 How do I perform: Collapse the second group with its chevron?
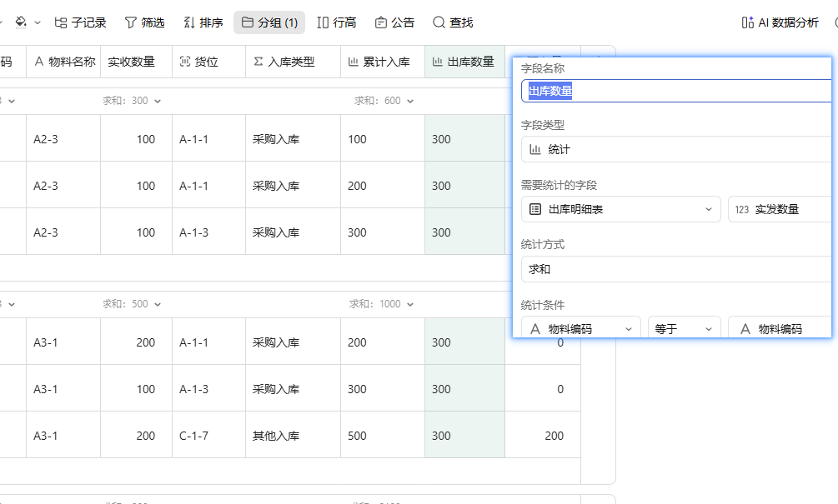[x=12, y=305]
